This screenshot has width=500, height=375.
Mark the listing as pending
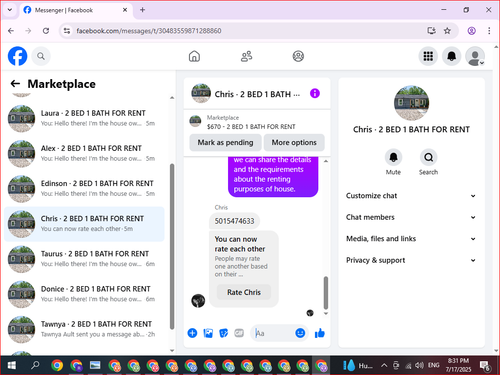[225, 142]
